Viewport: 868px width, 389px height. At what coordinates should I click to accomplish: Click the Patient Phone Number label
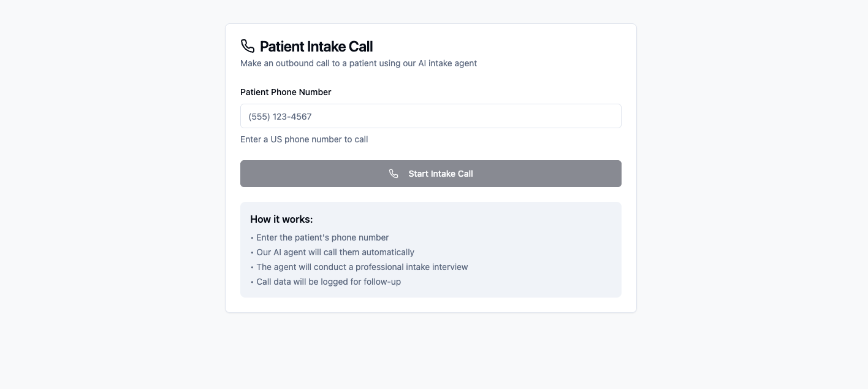click(x=286, y=92)
